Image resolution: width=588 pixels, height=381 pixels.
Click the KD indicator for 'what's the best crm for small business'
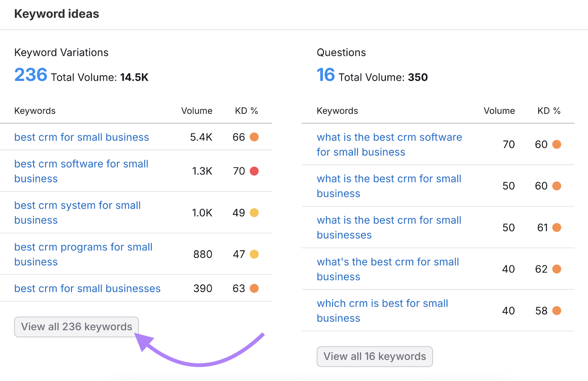[557, 269]
